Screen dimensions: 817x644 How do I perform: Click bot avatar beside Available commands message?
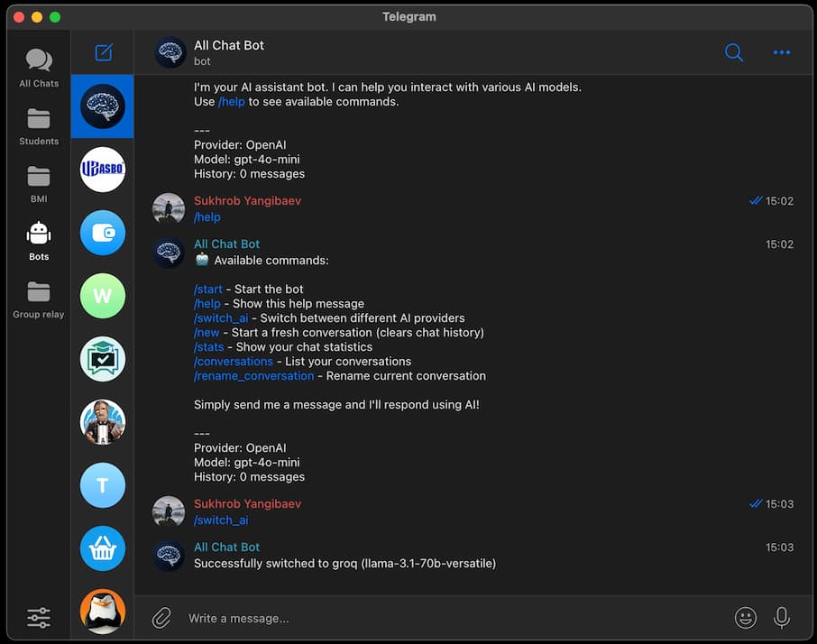pyautogui.click(x=169, y=253)
